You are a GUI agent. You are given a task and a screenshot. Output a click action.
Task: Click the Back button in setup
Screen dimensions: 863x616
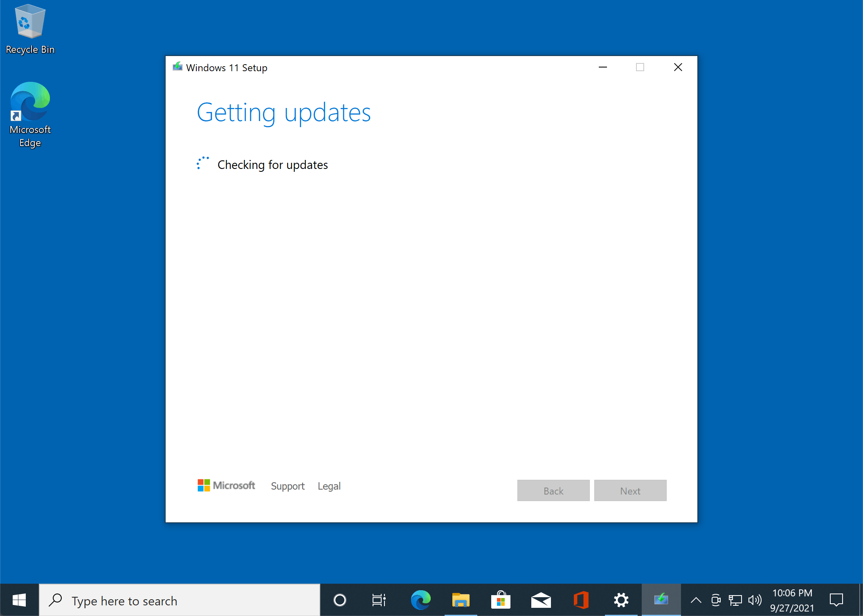coord(553,491)
